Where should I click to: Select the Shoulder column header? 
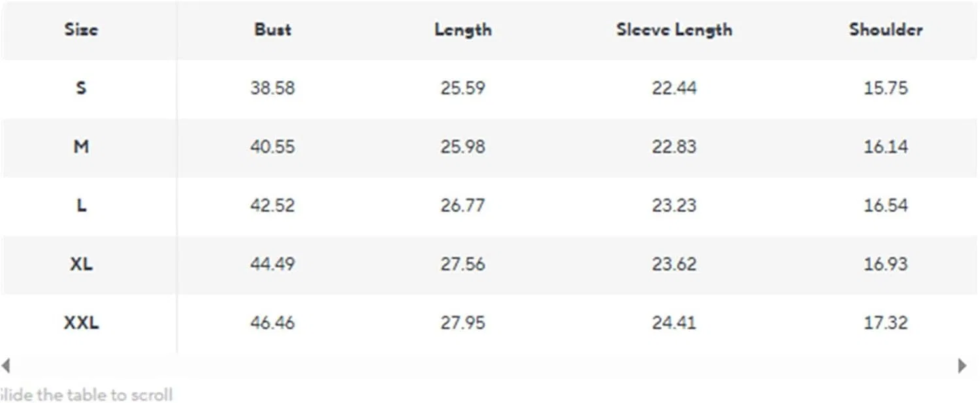(885, 29)
